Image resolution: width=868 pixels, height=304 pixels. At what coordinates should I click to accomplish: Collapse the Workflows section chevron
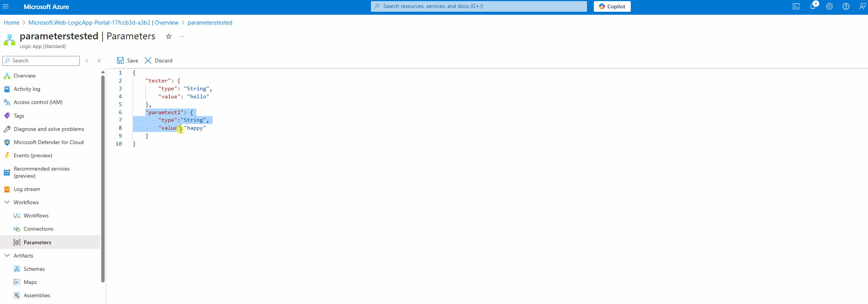[x=7, y=202]
